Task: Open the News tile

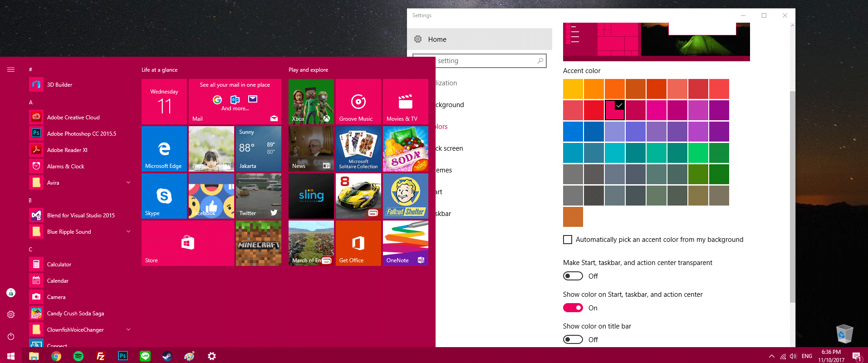Action: point(311,149)
